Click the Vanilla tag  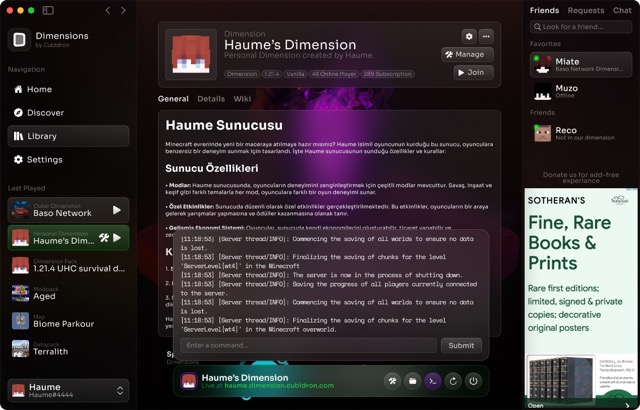[x=295, y=74]
